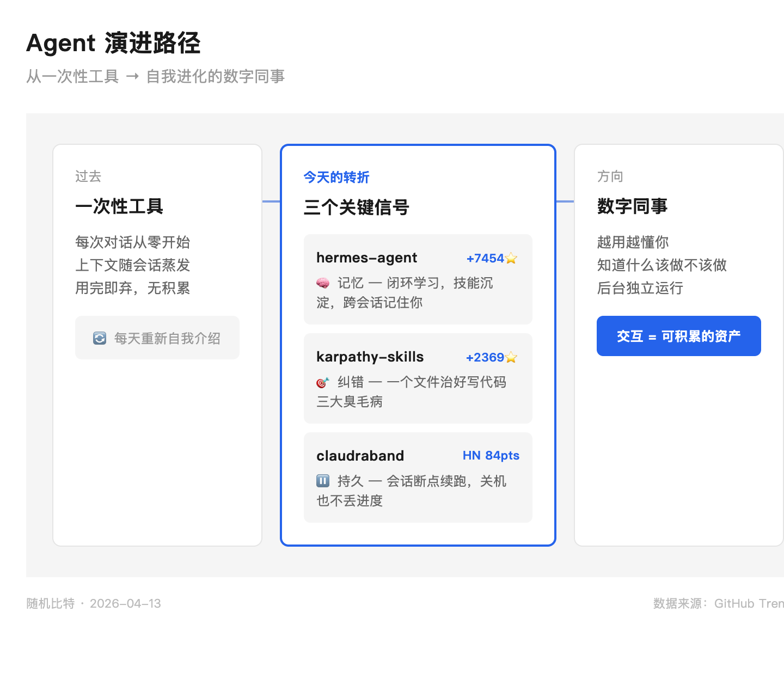Open the hermes-agent title
The image size is (784, 673).
[366, 258]
